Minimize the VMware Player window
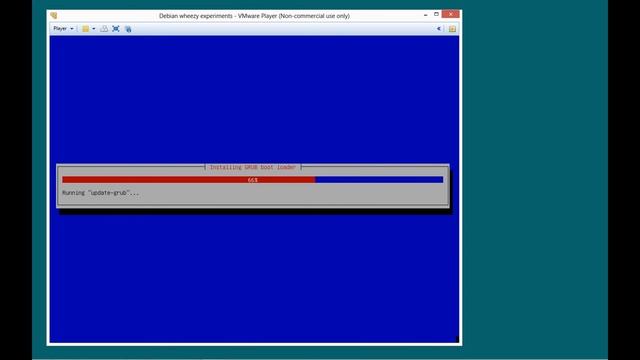 (x=425, y=15)
